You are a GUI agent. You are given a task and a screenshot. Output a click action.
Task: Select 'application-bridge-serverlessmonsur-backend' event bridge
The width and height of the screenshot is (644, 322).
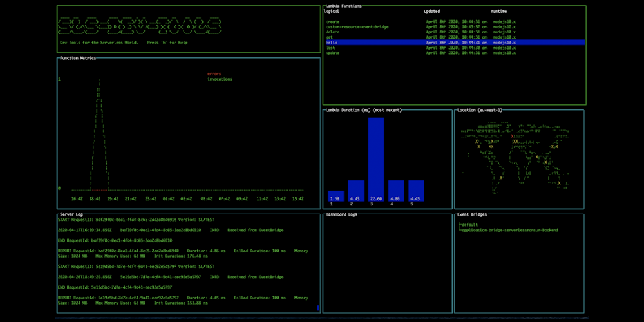tap(509, 231)
